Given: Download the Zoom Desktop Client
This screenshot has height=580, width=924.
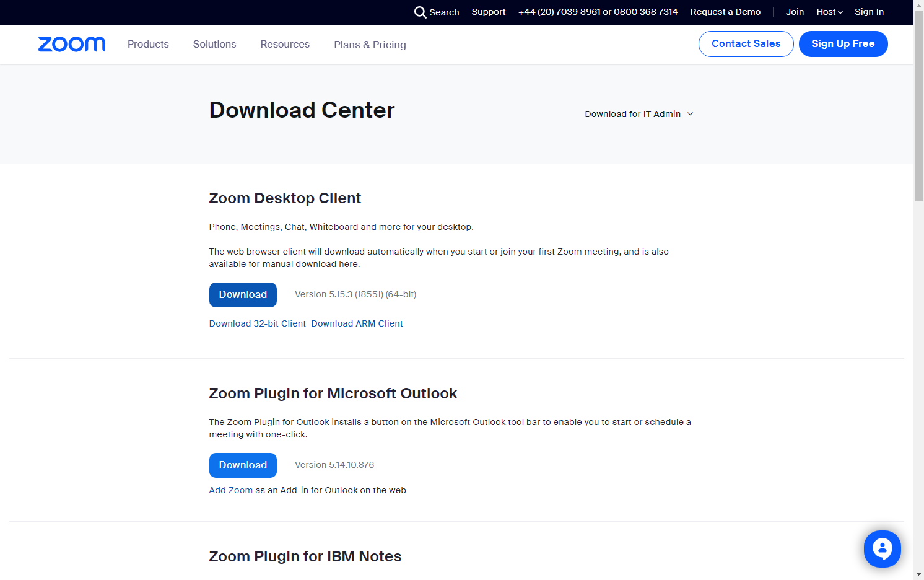Looking at the screenshot, I should click(x=243, y=295).
